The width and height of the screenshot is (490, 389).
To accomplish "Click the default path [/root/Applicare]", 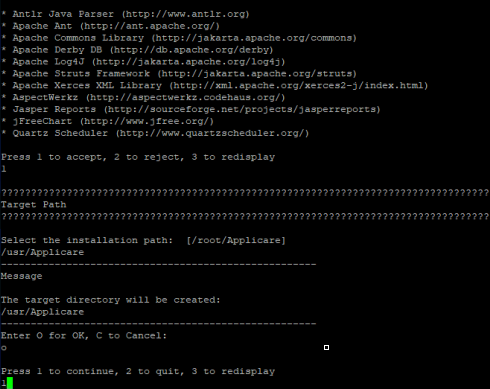I will point(236,240).
